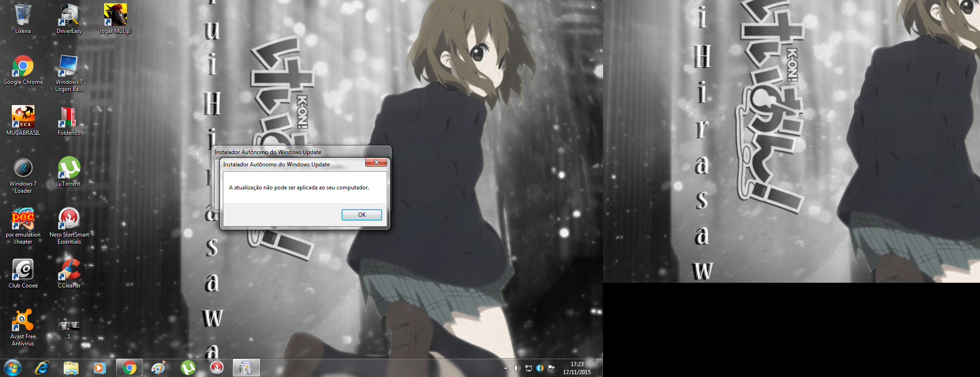This screenshot has width=980, height=377.
Task: Open Internet Explorer from the taskbar
Action: tap(42, 368)
